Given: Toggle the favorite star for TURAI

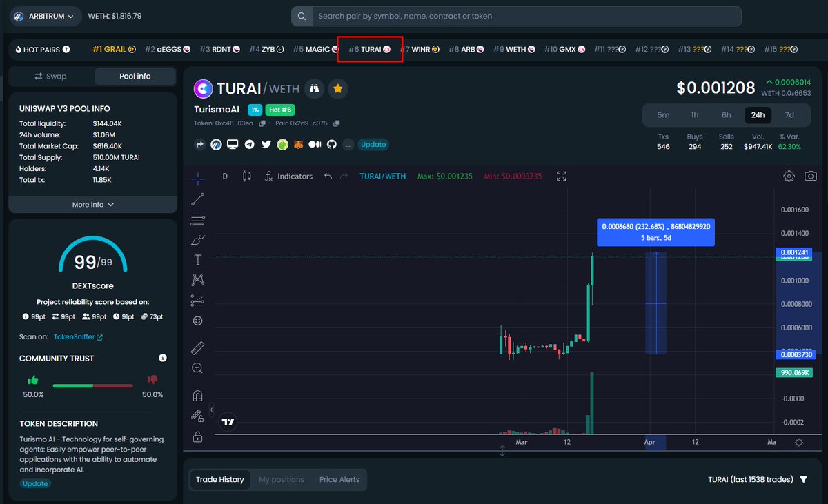Looking at the screenshot, I should (337, 88).
